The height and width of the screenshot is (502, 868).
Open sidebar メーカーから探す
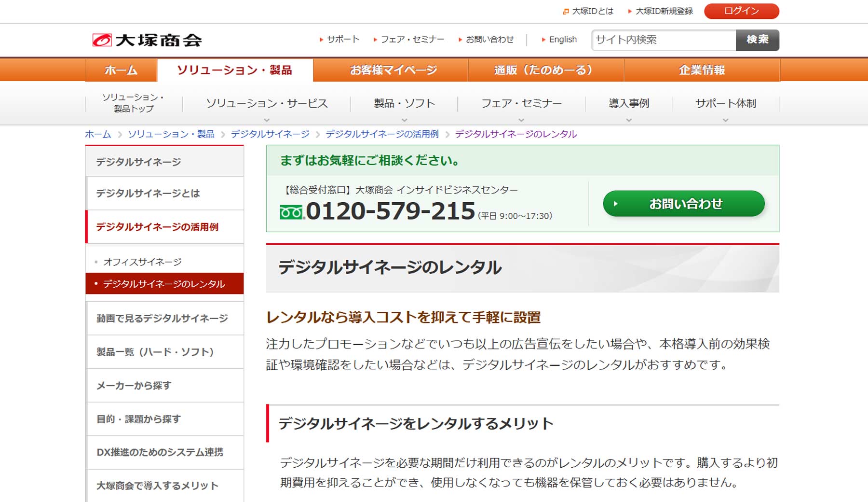coord(164,386)
